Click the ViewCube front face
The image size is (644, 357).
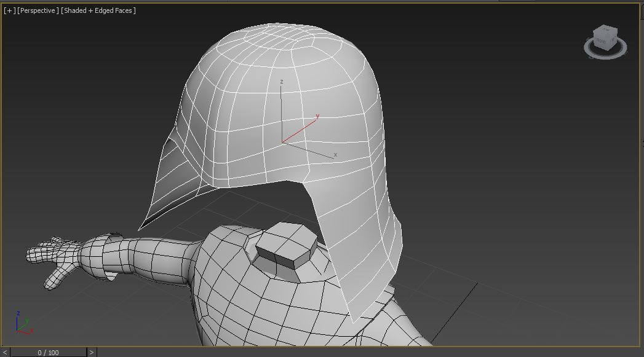point(601,41)
